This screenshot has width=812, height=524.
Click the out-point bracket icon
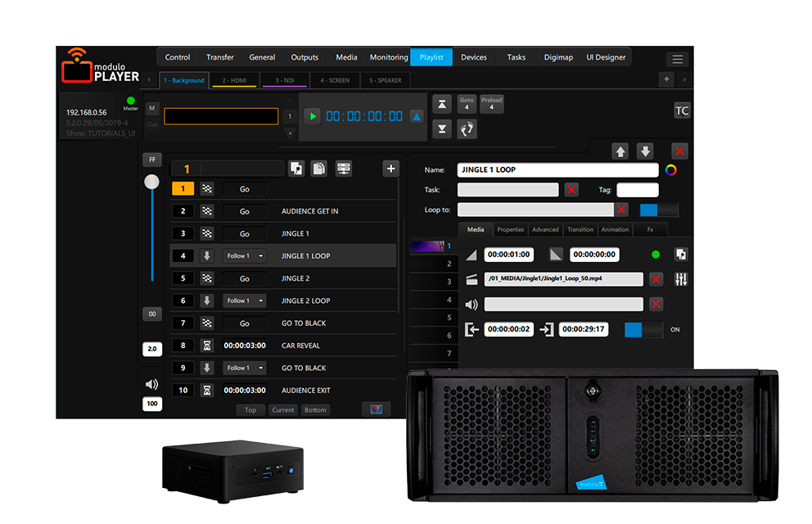(x=546, y=329)
